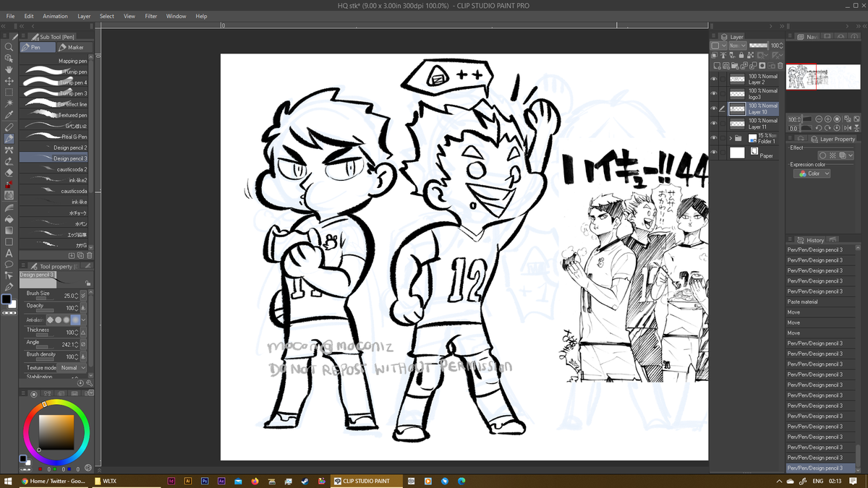Click the New raster layer icon

point(717,66)
